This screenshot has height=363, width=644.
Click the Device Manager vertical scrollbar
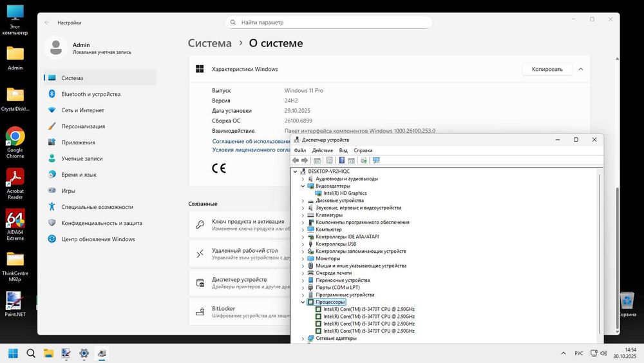pos(600,254)
